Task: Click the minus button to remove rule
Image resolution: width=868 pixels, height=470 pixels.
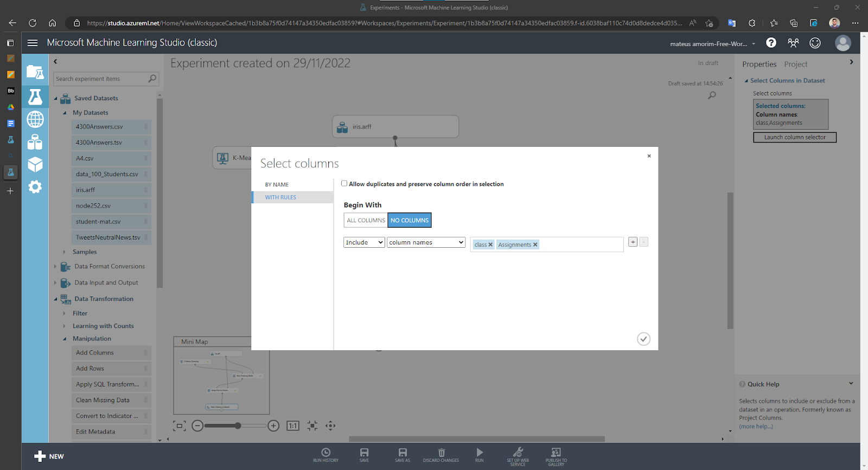Action: (643, 242)
